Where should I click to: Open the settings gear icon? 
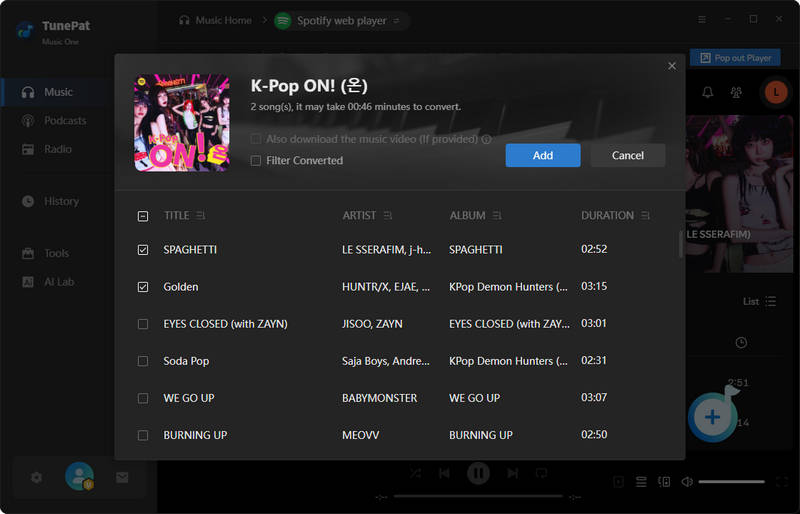pyautogui.click(x=36, y=478)
